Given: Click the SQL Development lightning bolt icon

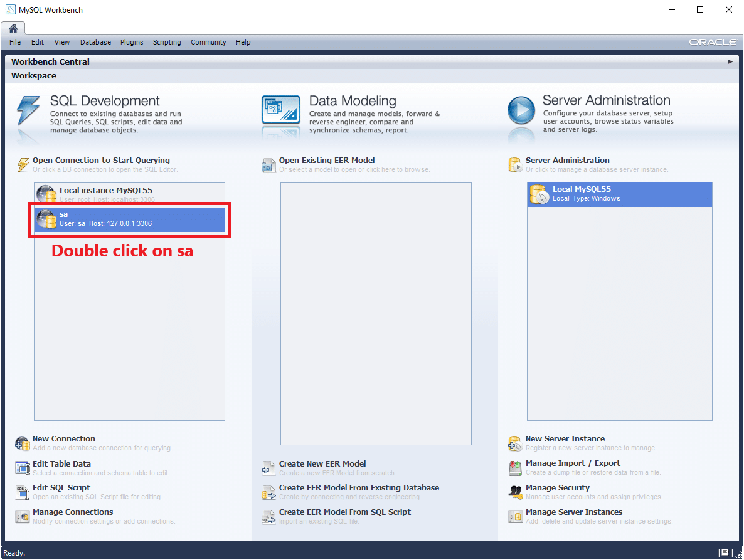Looking at the screenshot, I should point(28,110).
